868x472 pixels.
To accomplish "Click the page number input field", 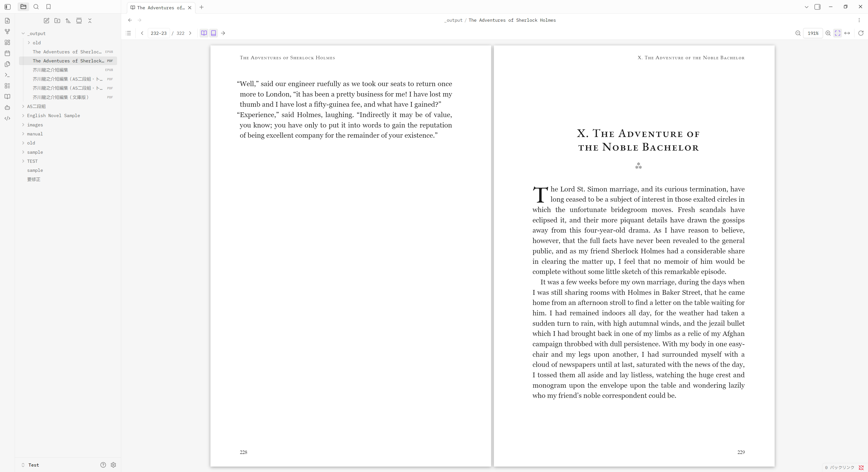I will [x=159, y=33].
